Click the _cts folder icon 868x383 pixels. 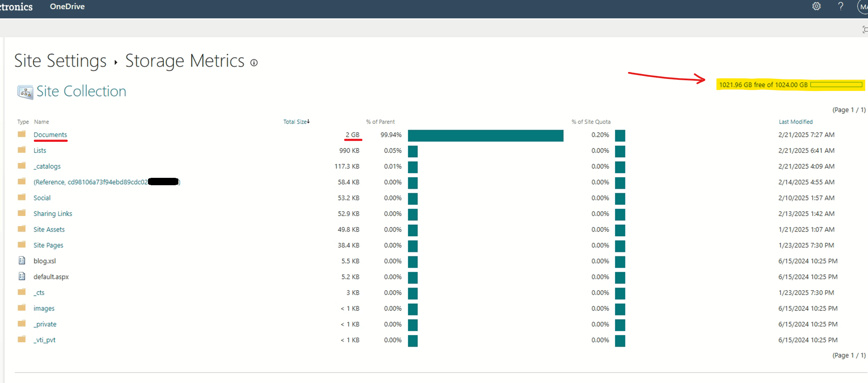click(x=22, y=292)
